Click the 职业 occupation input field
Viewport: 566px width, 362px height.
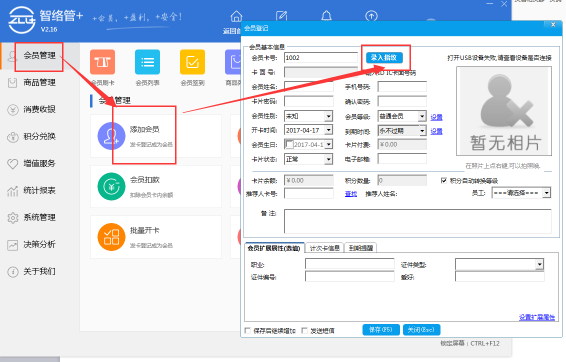[x=350, y=264]
